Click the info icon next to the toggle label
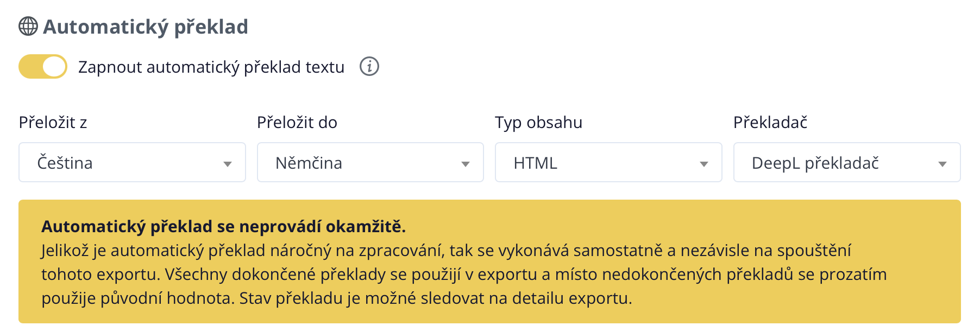The image size is (980, 332). point(369,67)
